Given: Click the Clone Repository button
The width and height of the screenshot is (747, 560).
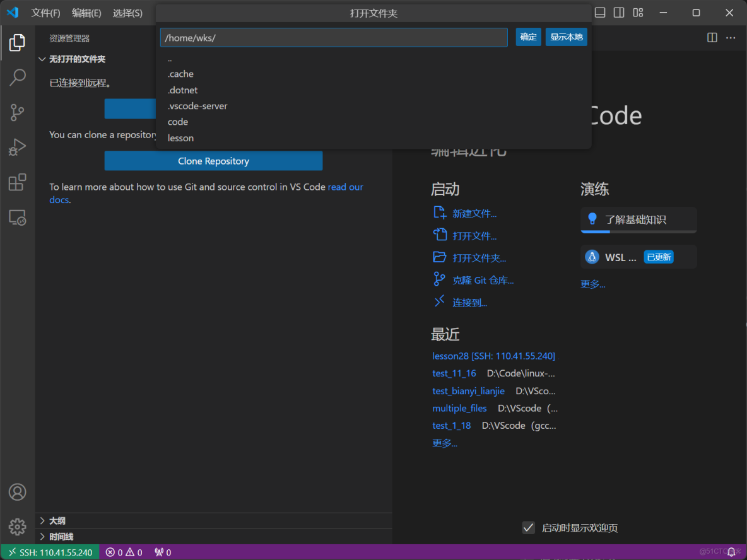Looking at the screenshot, I should click(x=213, y=161).
